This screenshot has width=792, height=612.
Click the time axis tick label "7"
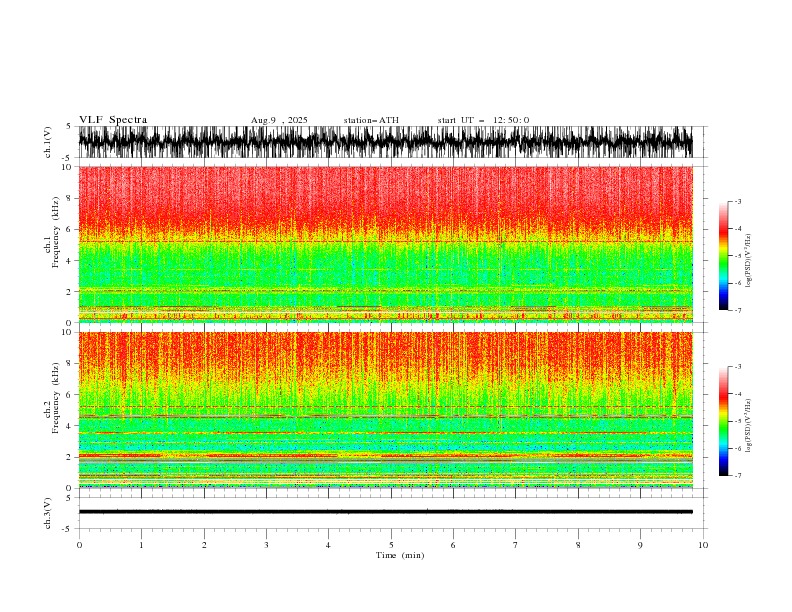point(516,545)
